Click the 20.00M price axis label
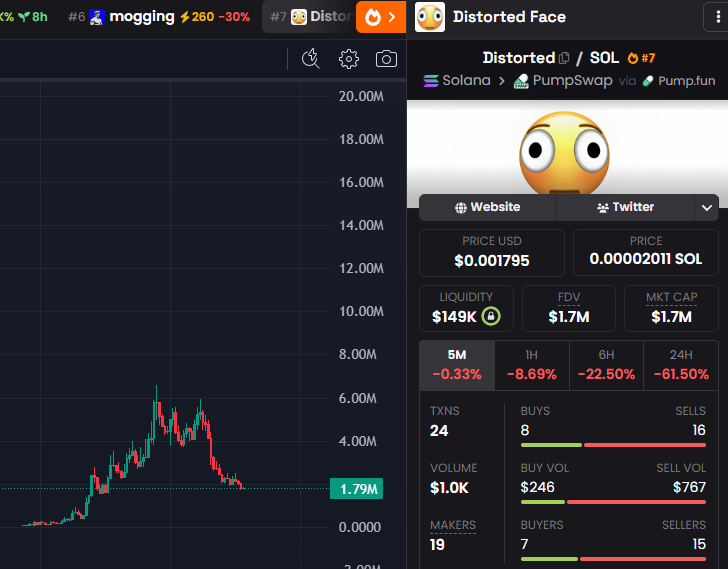728x569 pixels. (x=361, y=96)
